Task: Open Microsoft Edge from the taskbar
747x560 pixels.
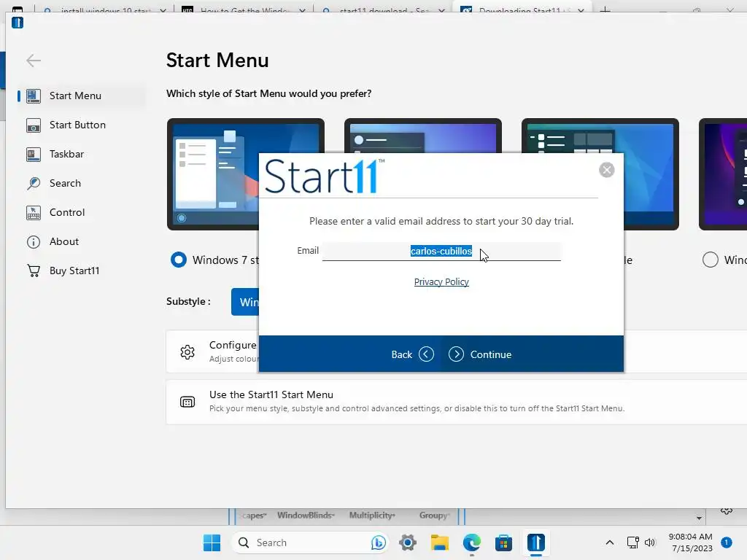Action: [x=472, y=542]
